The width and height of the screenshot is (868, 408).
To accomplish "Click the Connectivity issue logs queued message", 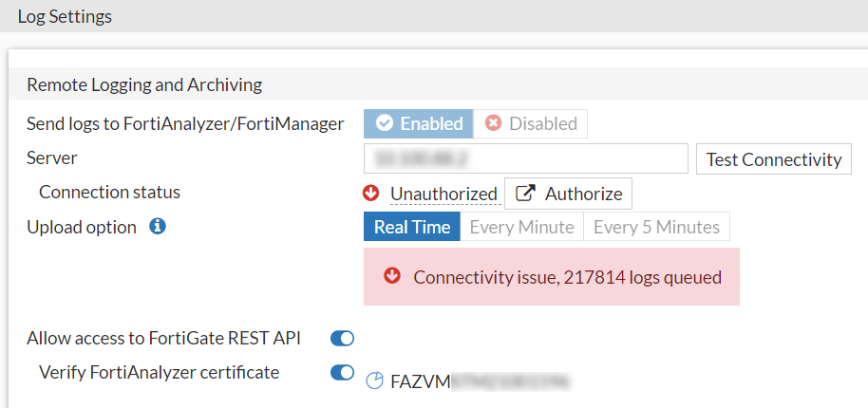I will pos(567,277).
